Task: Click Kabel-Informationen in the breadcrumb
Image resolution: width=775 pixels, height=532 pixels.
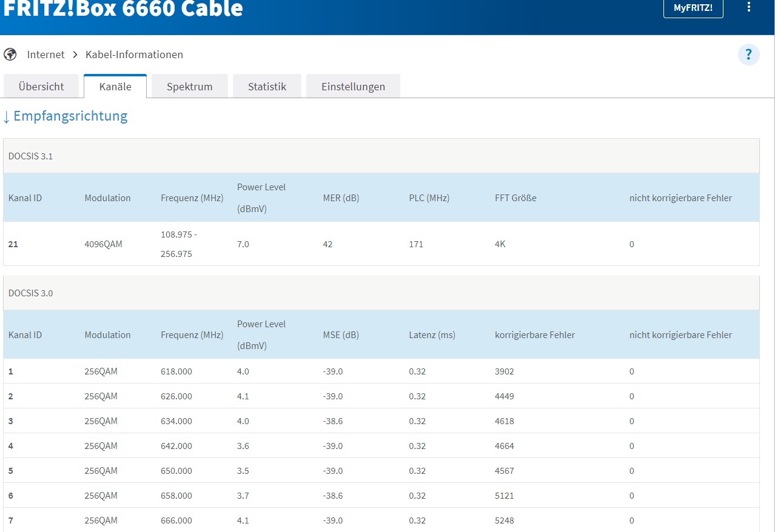Action: click(x=134, y=55)
